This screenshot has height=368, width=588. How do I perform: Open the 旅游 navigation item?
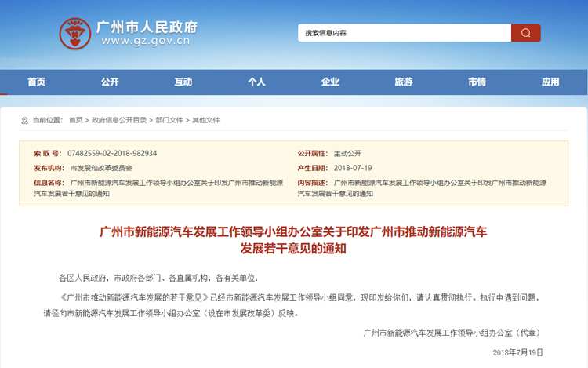pyautogui.click(x=403, y=82)
